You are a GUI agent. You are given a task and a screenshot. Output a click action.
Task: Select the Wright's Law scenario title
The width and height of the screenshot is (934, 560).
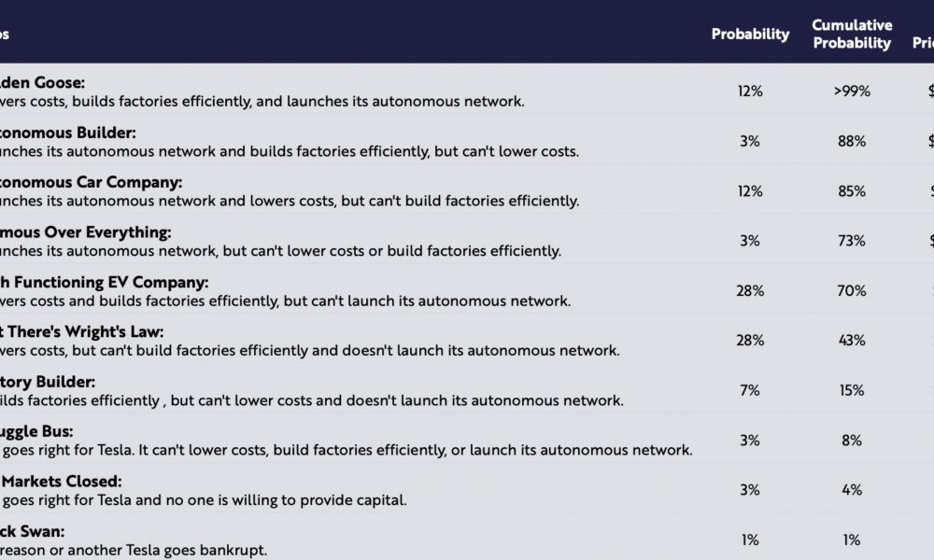[81, 331]
